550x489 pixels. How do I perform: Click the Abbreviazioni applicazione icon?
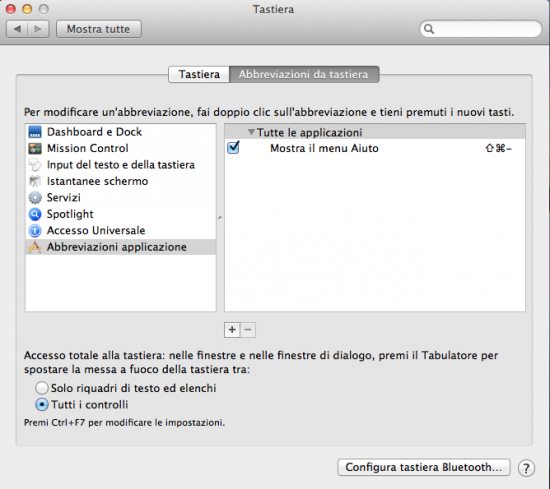(x=35, y=247)
